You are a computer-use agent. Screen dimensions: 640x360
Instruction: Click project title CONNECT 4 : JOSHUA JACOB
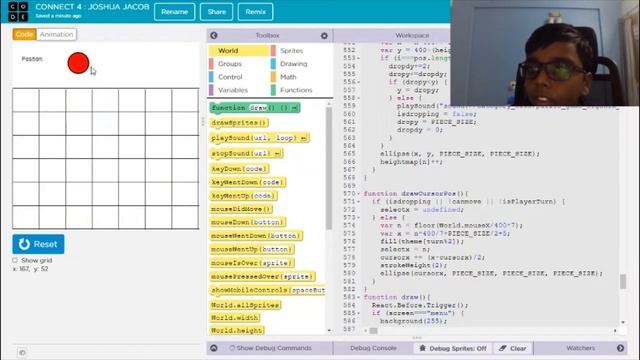point(92,7)
